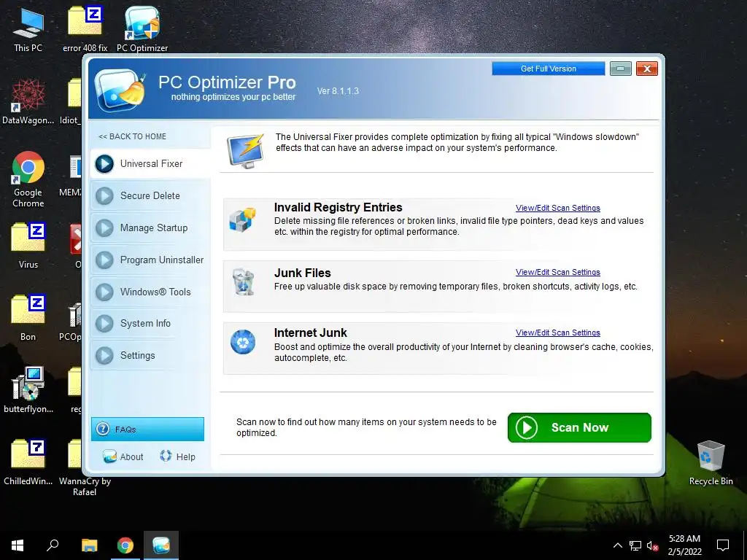Select the ChilledWin archive folder icon
The height and width of the screenshot is (560, 747).
(x=28, y=462)
